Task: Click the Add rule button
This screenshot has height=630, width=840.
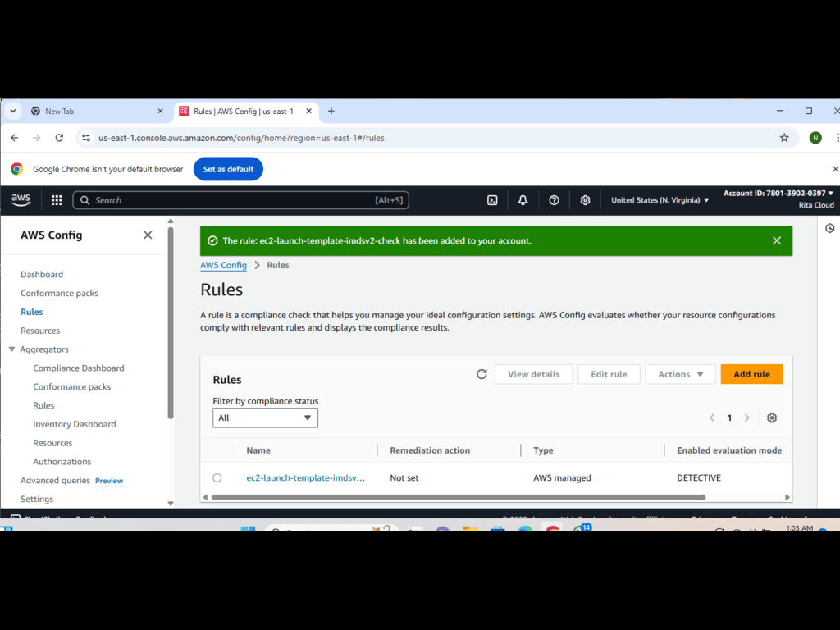Action: (x=751, y=374)
